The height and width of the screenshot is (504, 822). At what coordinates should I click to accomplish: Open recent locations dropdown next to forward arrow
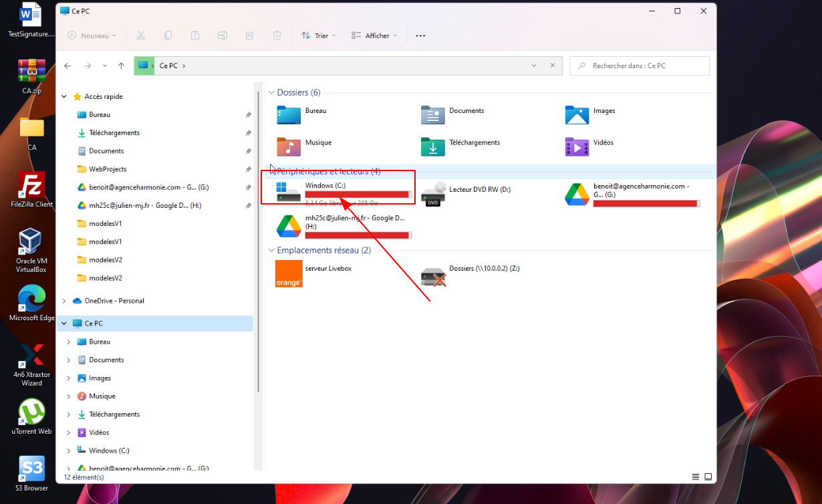104,66
